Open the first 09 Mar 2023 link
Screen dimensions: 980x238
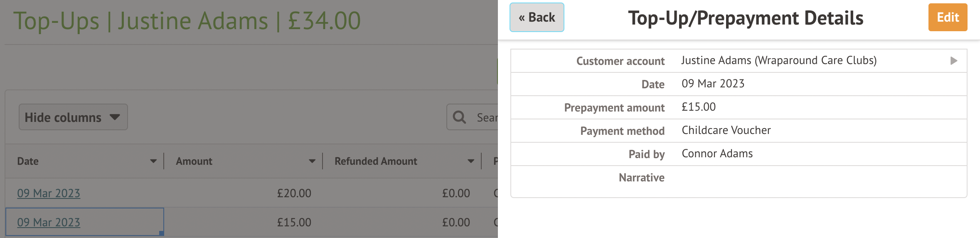[x=49, y=193]
